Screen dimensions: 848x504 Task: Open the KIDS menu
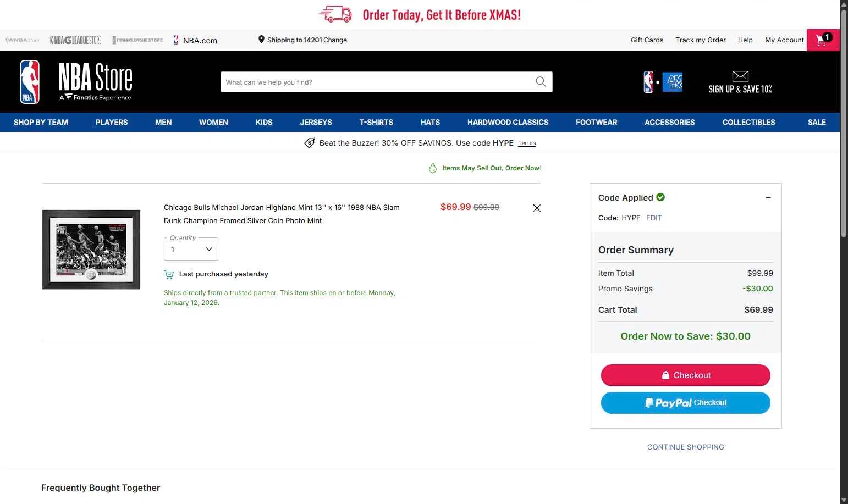(x=264, y=122)
